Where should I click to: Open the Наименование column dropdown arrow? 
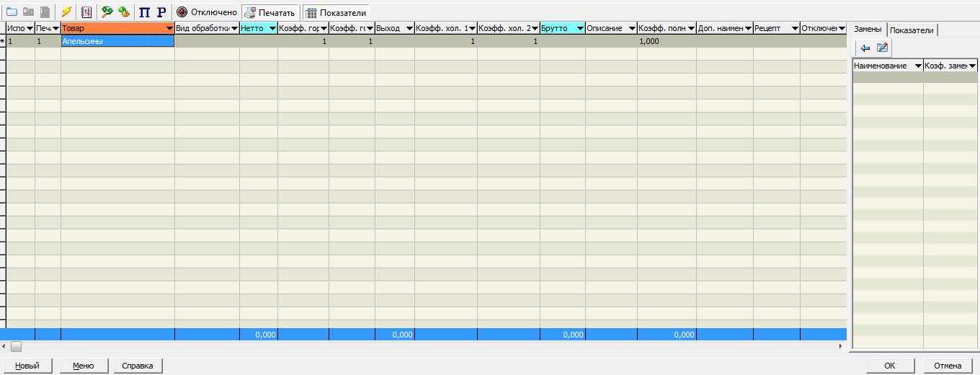click(918, 66)
